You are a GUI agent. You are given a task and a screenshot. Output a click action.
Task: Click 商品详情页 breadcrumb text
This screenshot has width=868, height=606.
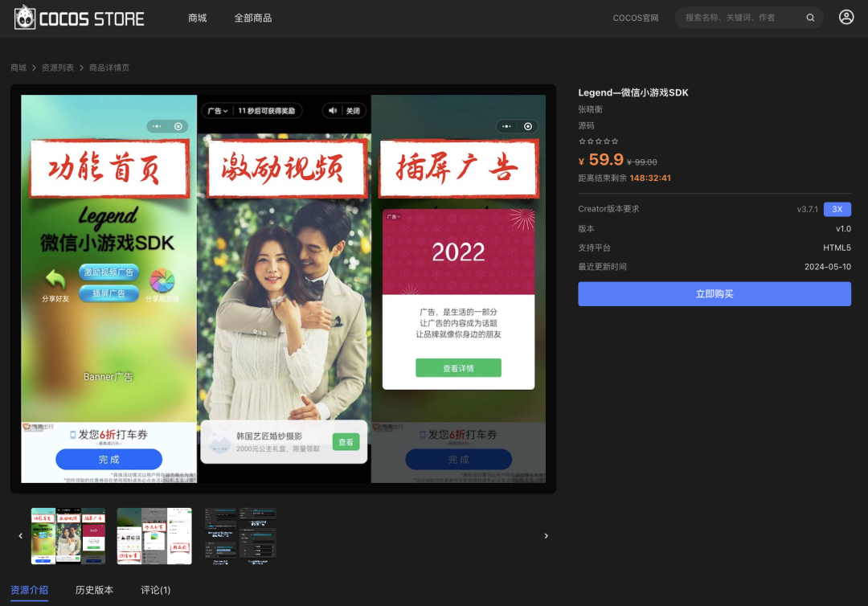pyautogui.click(x=109, y=68)
